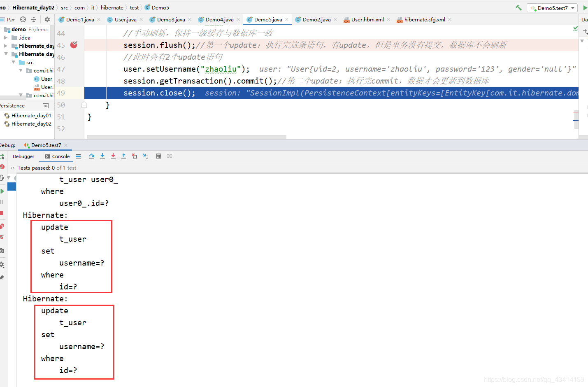Screen dimensions: 588x387
Task: Click the Drop Frame icon
Action: click(135, 156)
